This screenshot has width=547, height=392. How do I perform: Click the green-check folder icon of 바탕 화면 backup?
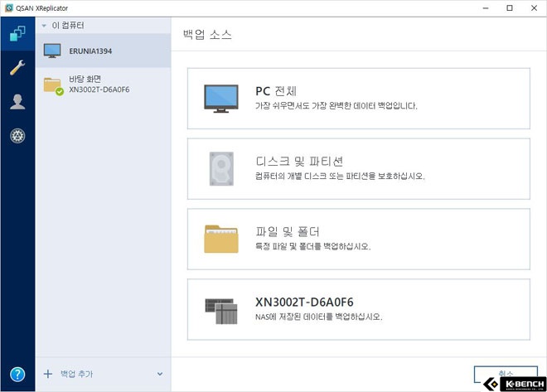click(53, 86)
